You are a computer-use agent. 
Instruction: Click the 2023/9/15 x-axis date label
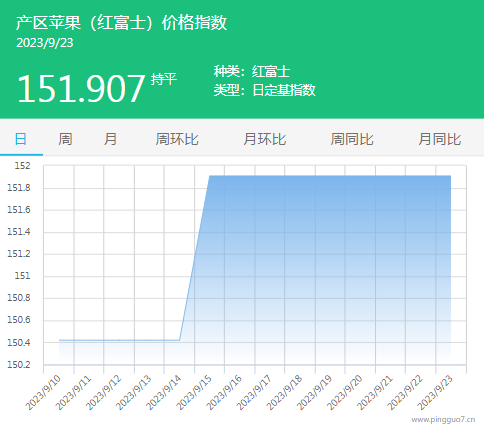[194, 392]
